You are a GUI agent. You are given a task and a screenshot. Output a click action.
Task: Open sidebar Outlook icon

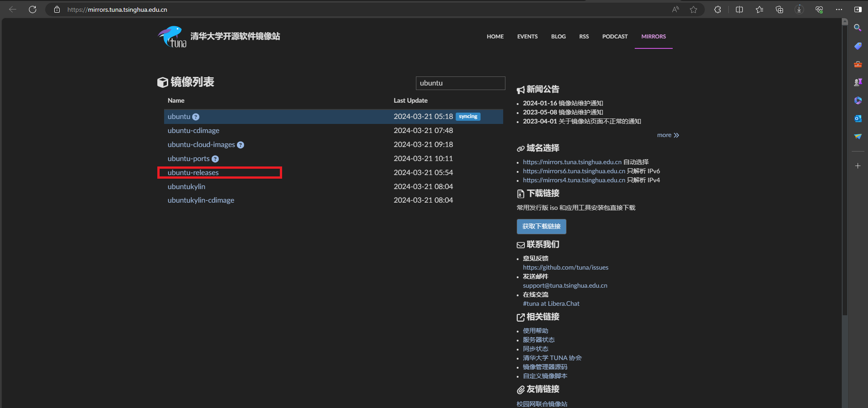click(858, 119)
